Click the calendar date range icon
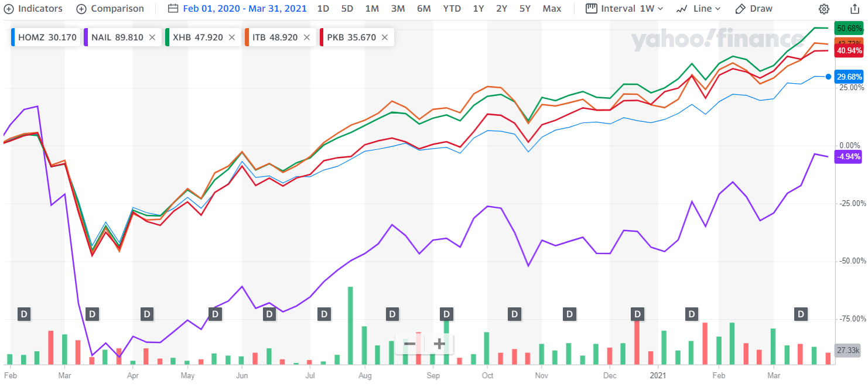The width and height of the screenshot is (868, 387). tap(173, 8)
